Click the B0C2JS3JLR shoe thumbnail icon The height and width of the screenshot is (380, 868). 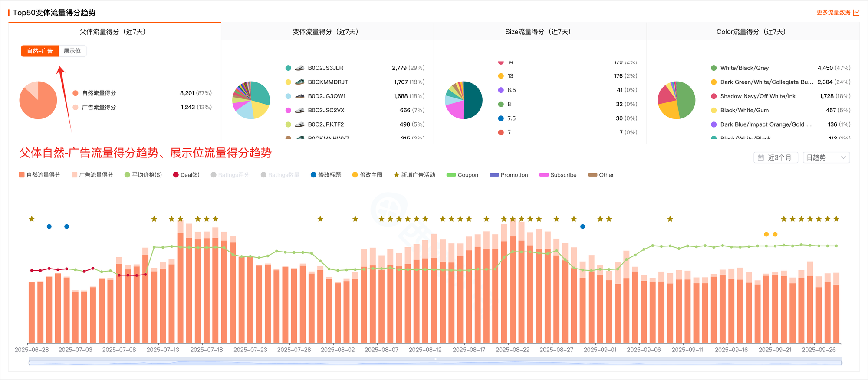click(x=299, y=68)
